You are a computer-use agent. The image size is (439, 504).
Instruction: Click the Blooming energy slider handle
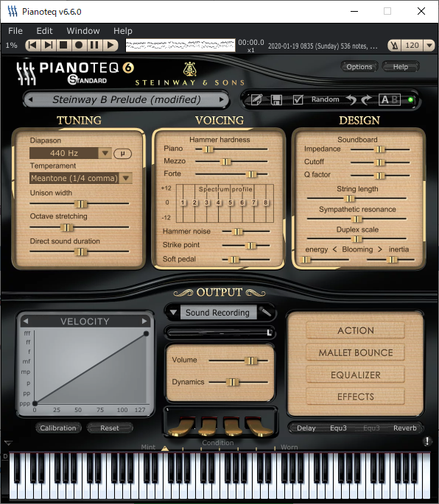click(306, 260)
